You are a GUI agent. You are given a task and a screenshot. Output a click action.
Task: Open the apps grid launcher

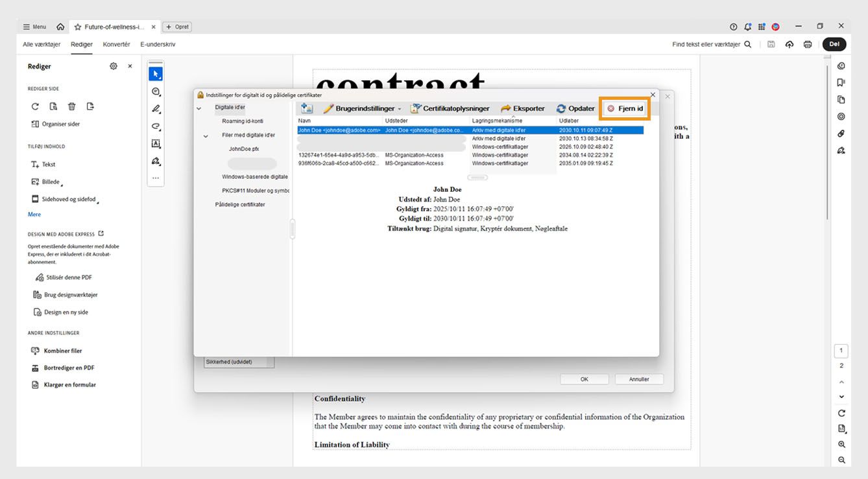point(762,27)
